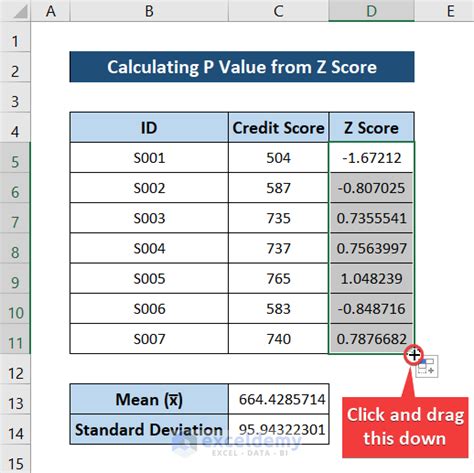Select credit score cell 735
Viewport: 474px width, 473px height.
[x=278, y=218]
